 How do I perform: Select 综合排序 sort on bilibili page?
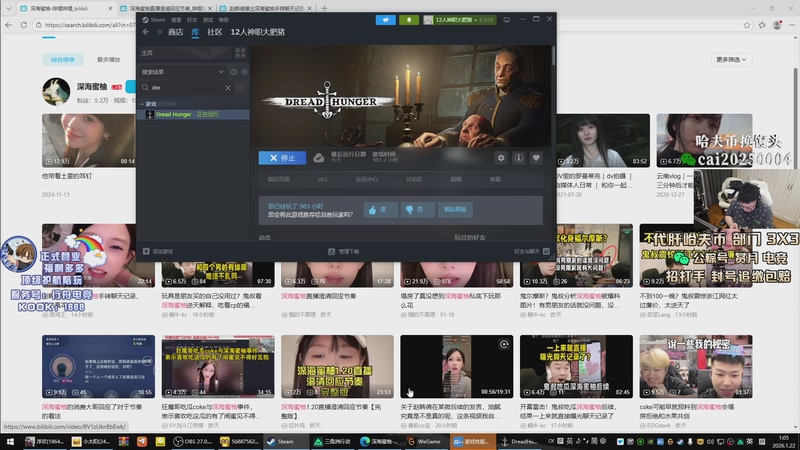(63, 60)
